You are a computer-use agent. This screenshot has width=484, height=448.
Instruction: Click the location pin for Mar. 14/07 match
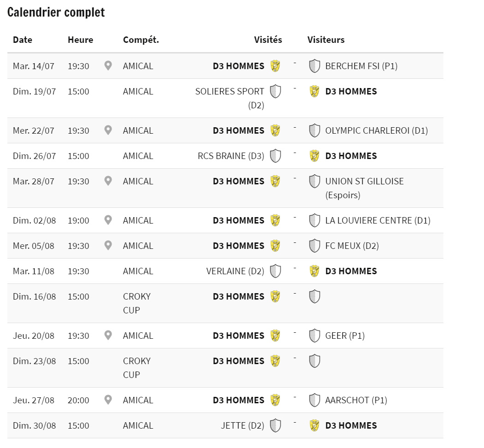(108, 65)
